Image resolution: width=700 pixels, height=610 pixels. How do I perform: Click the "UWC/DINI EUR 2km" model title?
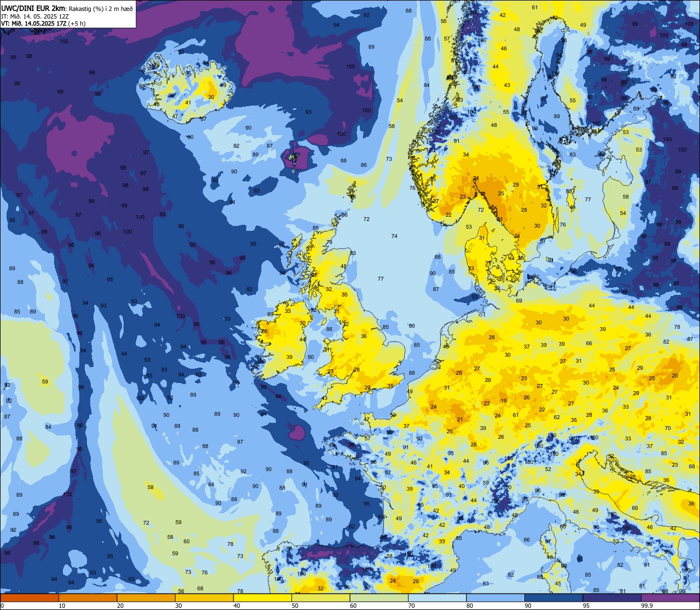[x=34, y=8]
